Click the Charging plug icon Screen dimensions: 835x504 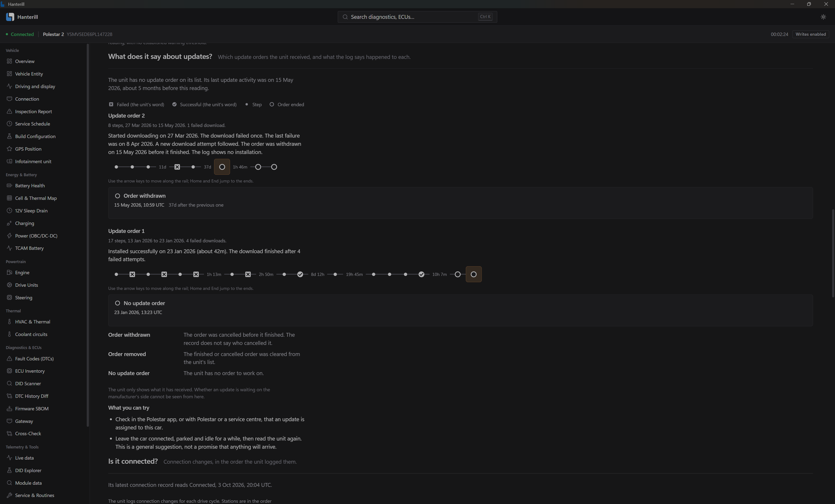pyautogui.click(x=9, y=223)
